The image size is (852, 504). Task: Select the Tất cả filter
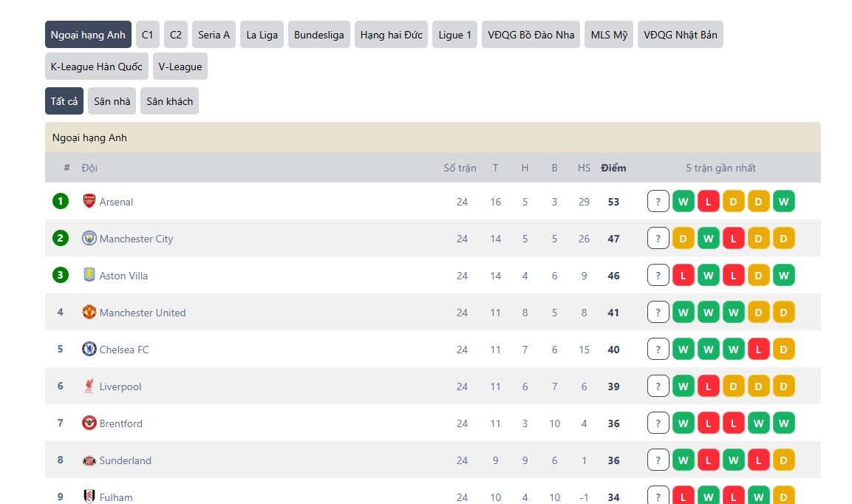pos(64,101)
